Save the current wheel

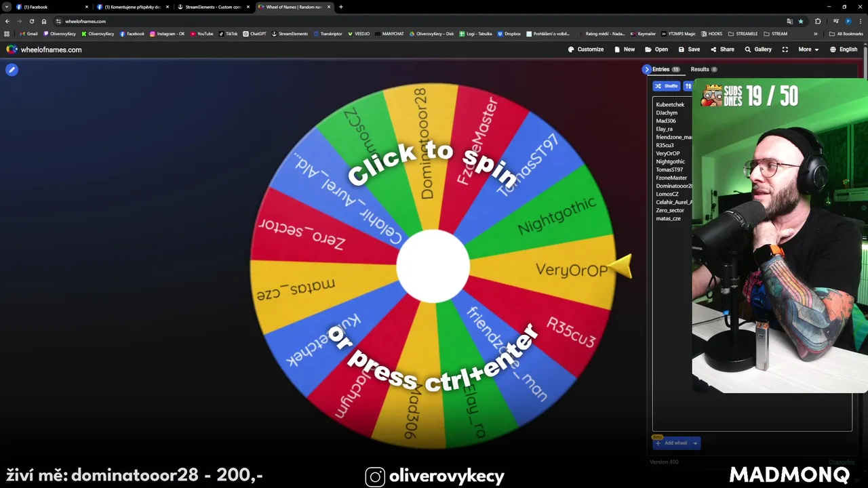[x=689, y=49]
